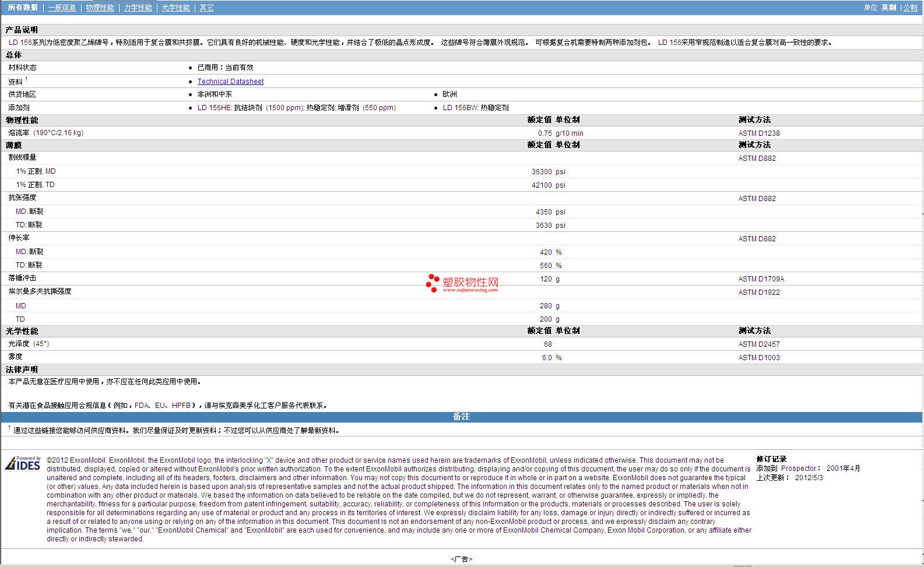The height and width of the screenshot is (567, 924).
Task: Click the ASTM D1003 test method
Action: (759, 358)
